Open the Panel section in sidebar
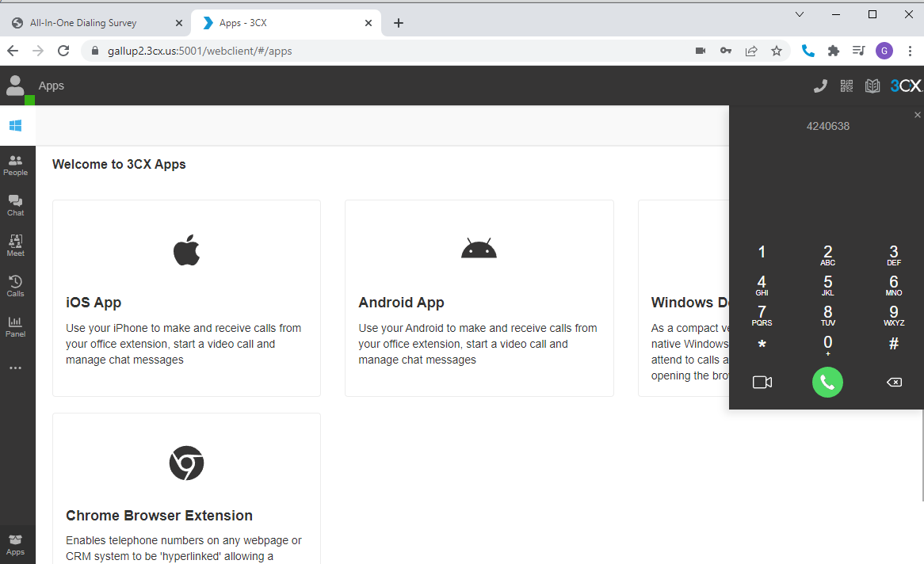The image size is (924, 564). 15,326
